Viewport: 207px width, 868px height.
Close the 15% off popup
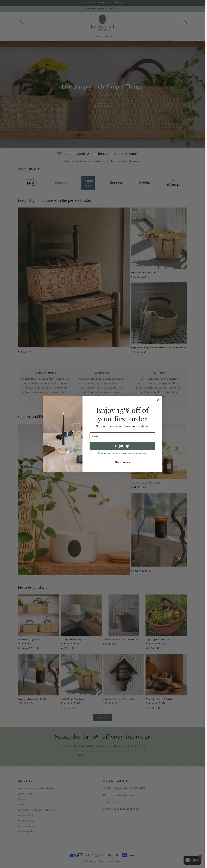click(158, 400)
